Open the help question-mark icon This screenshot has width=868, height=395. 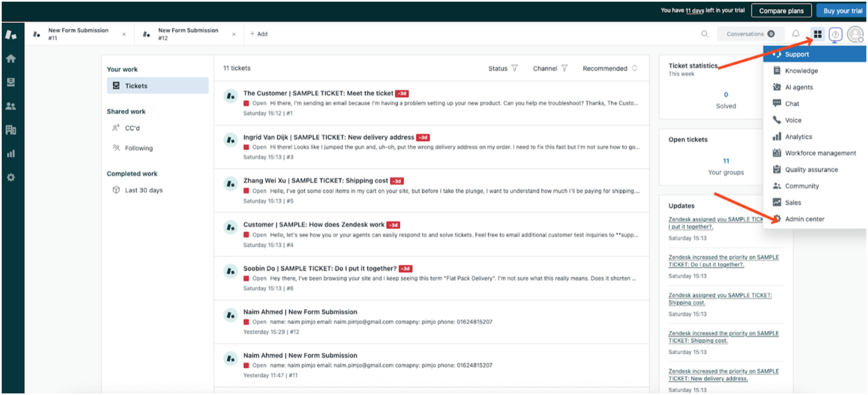click(x=835, y=34)
